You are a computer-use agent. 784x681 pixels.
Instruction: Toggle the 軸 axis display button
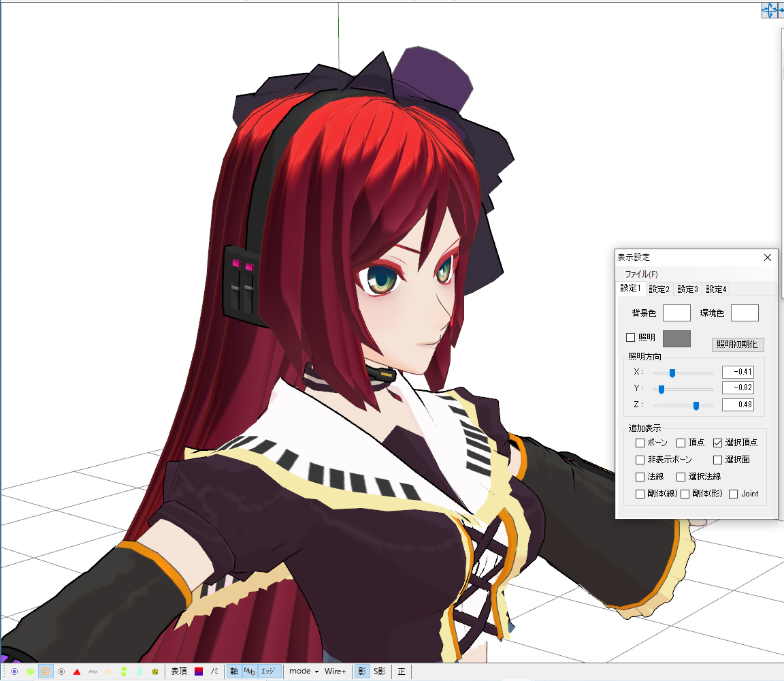tap(234, 671)
